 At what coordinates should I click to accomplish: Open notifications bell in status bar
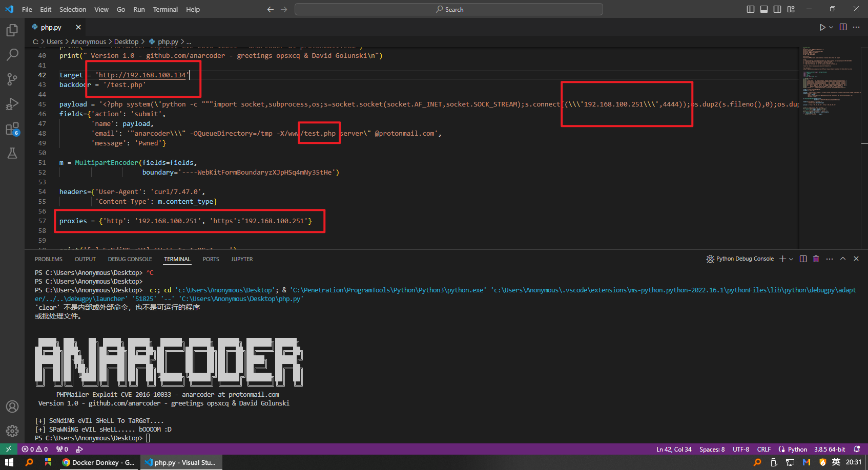coord(857,449)
